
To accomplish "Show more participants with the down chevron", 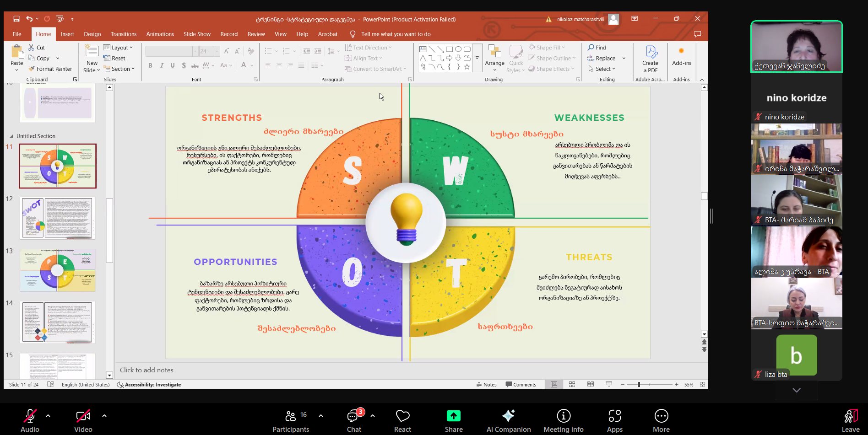I will click(797, 390).
